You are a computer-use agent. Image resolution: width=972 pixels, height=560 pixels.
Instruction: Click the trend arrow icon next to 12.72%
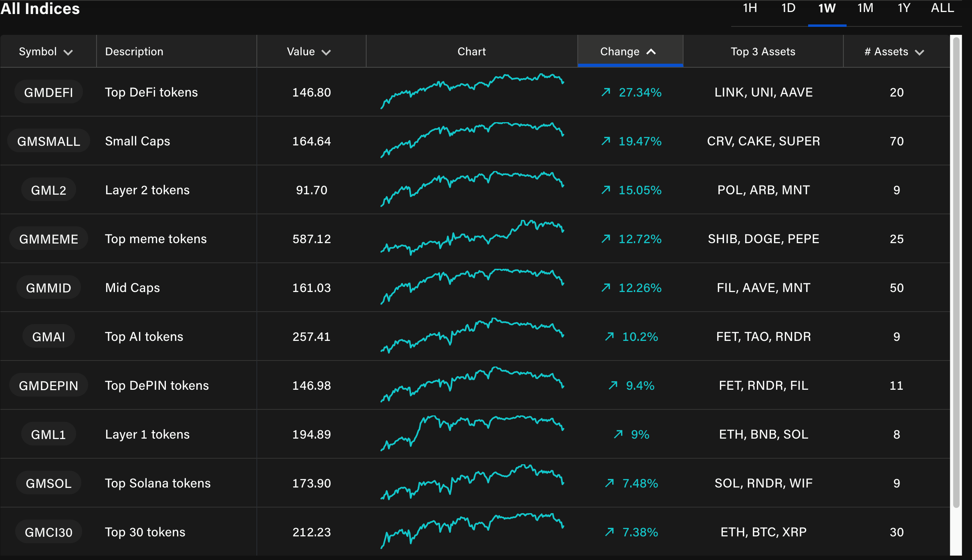pos(606,239)
